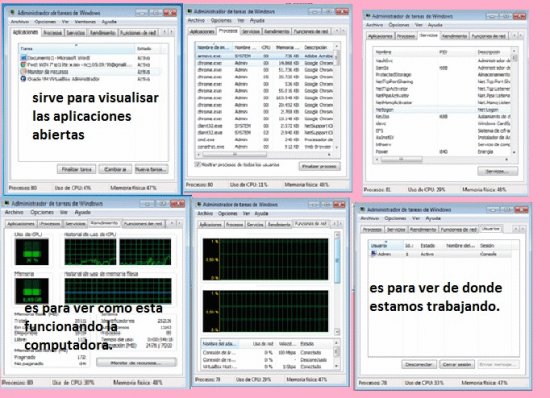550x398 pixels.
Task: Select Usuarios tab in the bottom-right window
Action: (491, 229)
